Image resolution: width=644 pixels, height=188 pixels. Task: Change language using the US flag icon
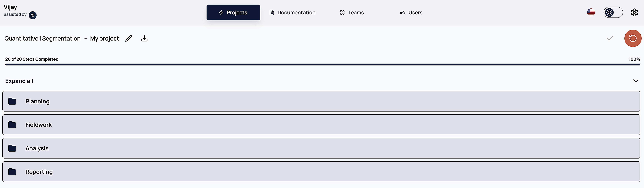[591, 13]
